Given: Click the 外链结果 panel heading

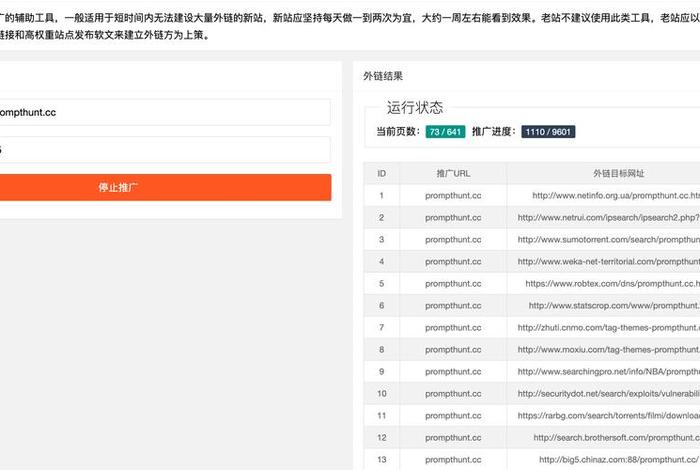Looking at the screenshot, I should 383,76.
